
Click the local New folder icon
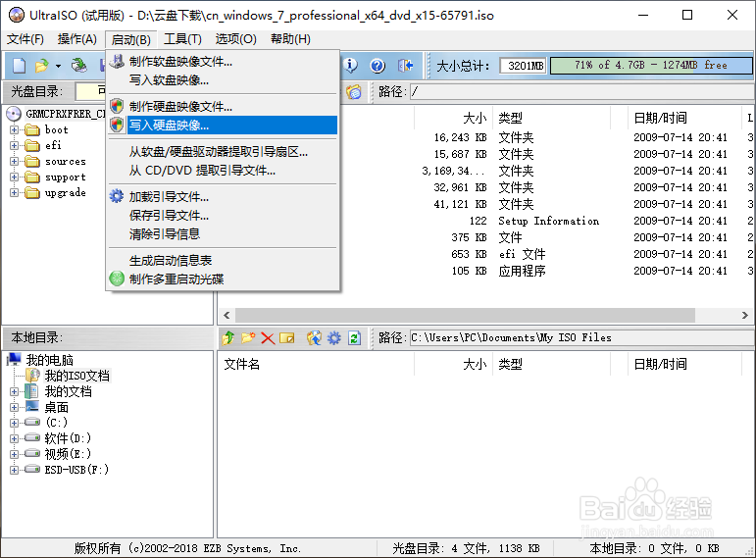click(248, 338)
